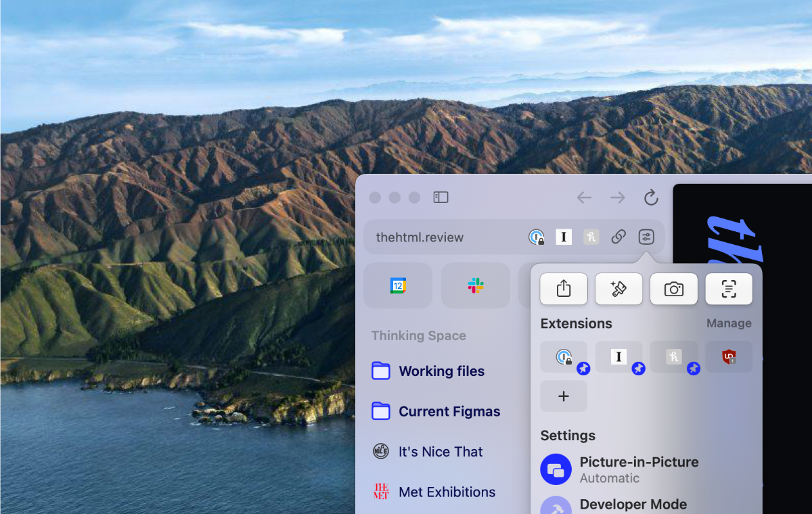This screenshot has height=514, width=812.
Task: Copy page link with chain icon
Action: [x=618, y=237]
